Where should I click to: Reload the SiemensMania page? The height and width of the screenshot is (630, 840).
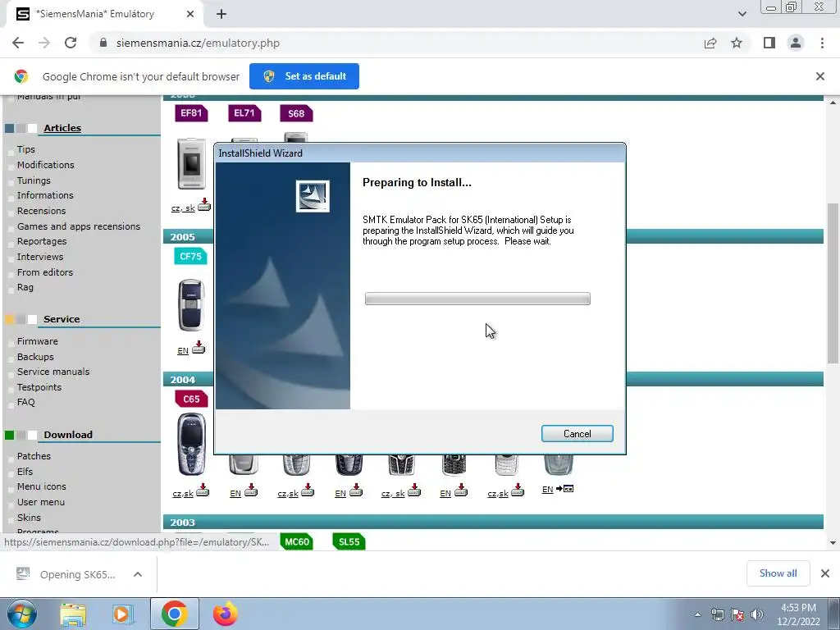[71, 43]
